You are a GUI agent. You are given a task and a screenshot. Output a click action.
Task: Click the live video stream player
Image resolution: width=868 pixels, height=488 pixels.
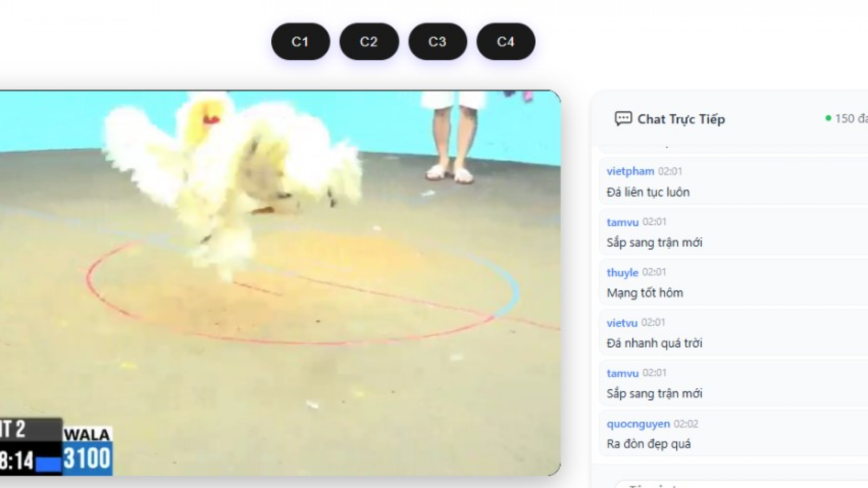(x=280, y=283)
